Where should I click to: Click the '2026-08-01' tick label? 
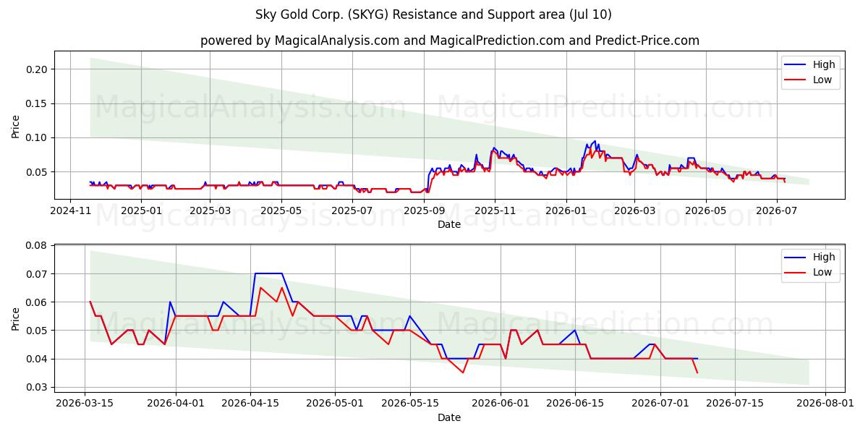point(826,403)
